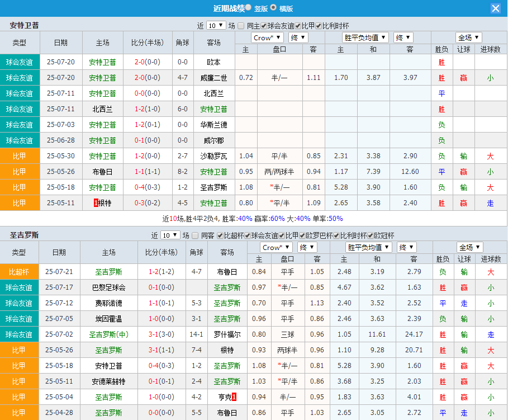Toggle the 欧冠杯 checkbox in the 圣吉罗斯 section
This screenshot has height=420, width=508.
pyautogui.click(x=371, y=235)
